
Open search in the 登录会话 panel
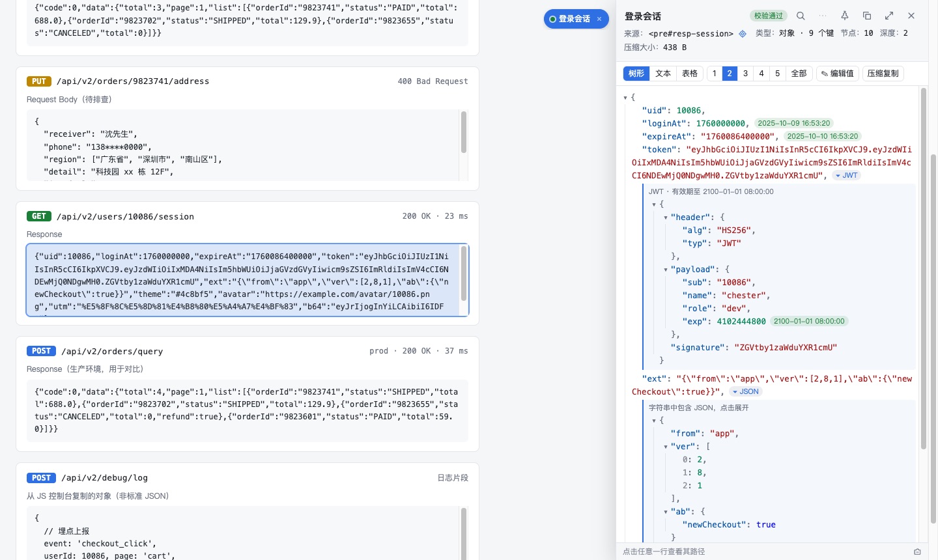[801, 16]
